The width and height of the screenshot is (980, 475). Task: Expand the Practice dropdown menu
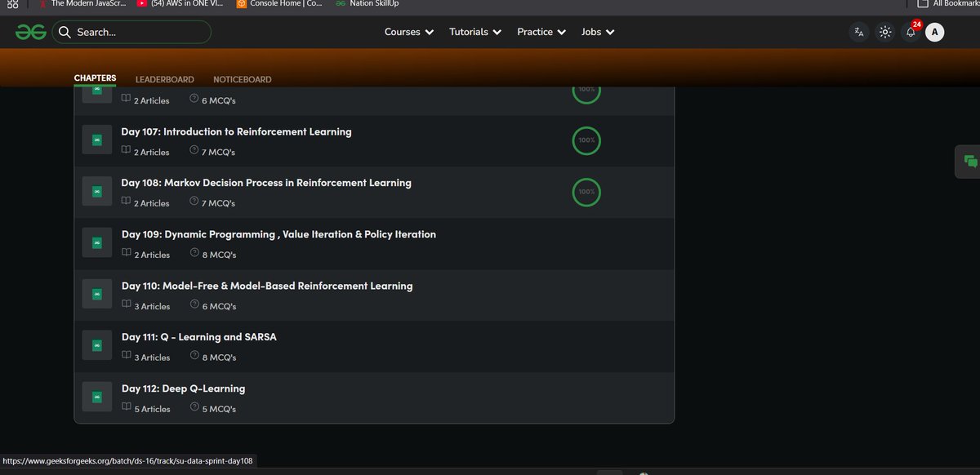tap(541, 32)
